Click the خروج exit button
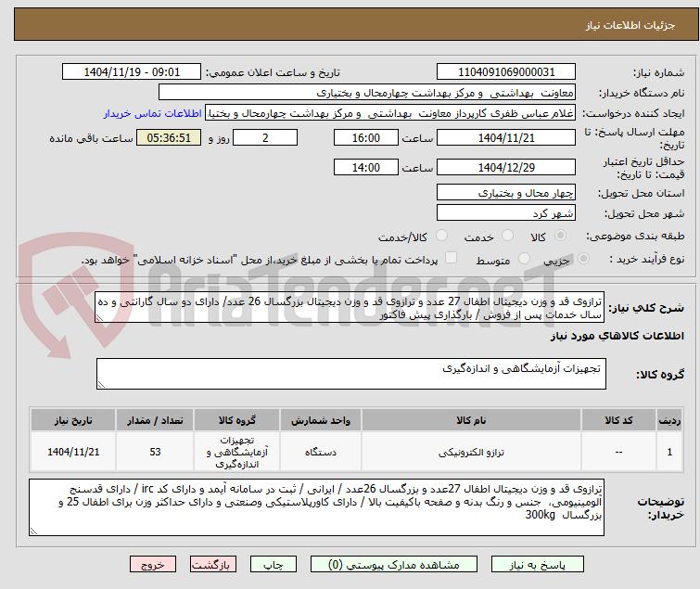Viewport: 700px width, 589px height. (153, 565)
